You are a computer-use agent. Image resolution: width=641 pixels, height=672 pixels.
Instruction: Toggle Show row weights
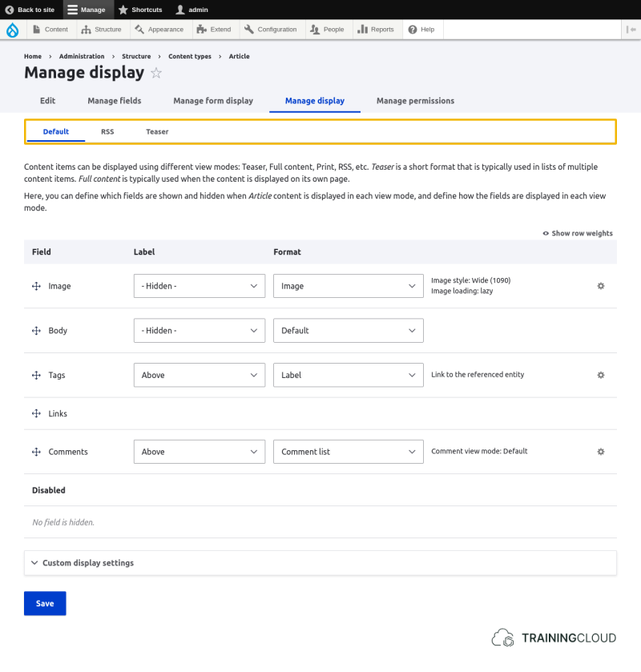click(578, 234)
